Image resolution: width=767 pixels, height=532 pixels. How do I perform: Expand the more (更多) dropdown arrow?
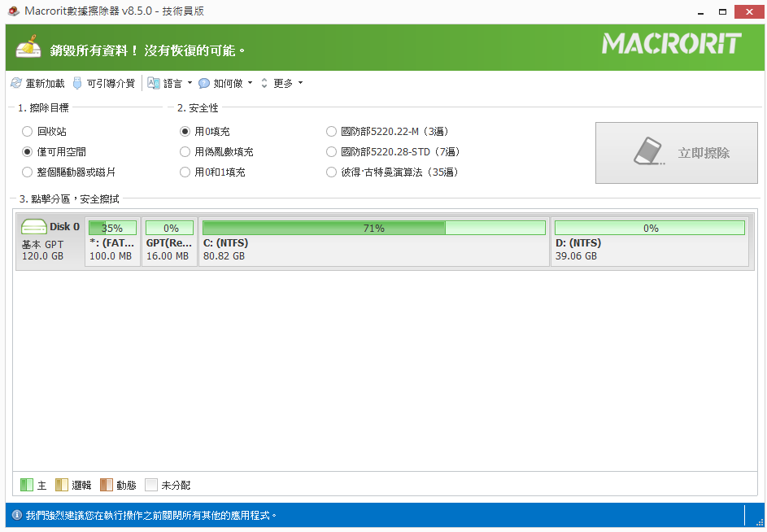pyautogui.click(x=300, y=83)
